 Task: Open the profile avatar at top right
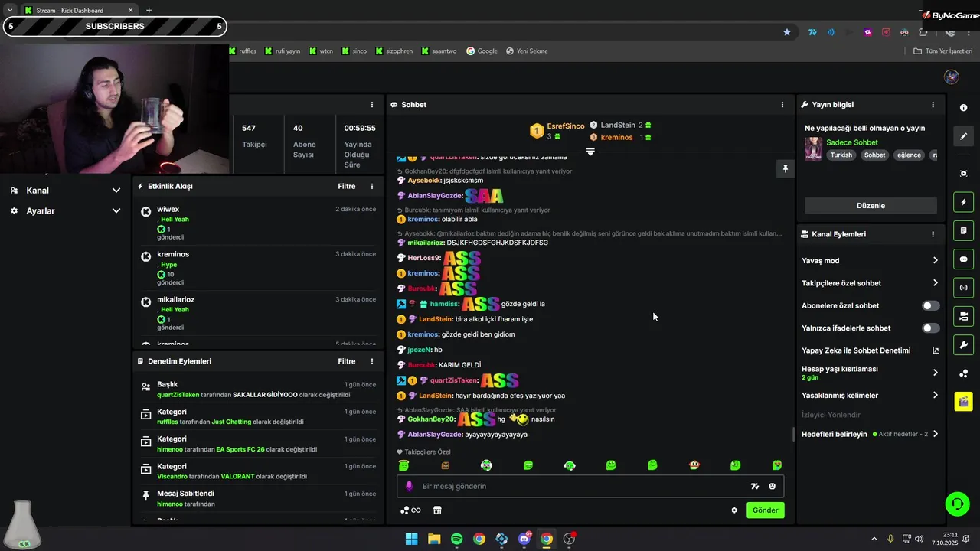tap(951, 77)
